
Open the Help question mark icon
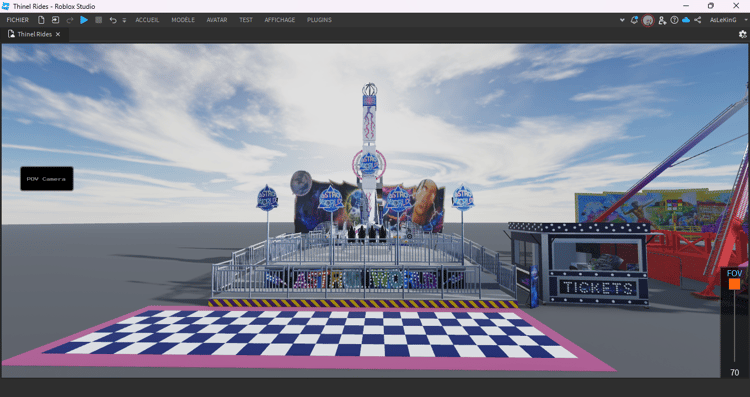(674, 20)
